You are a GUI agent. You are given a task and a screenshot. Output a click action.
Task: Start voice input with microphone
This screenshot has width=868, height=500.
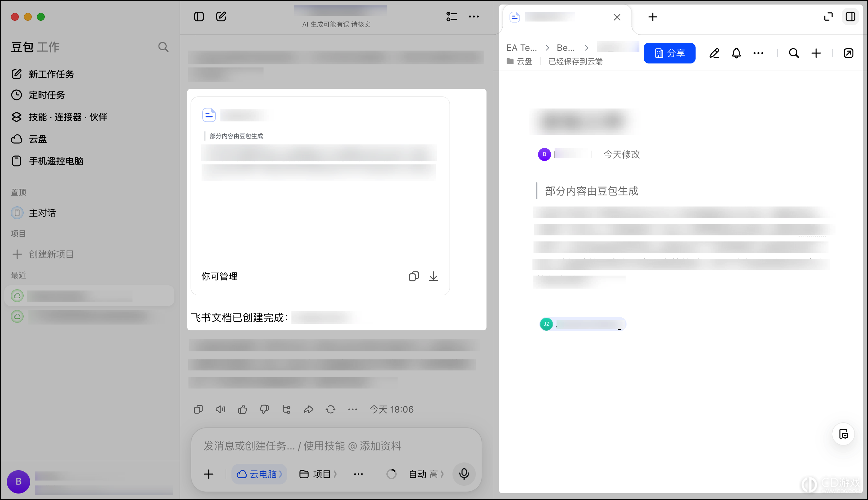464,474
